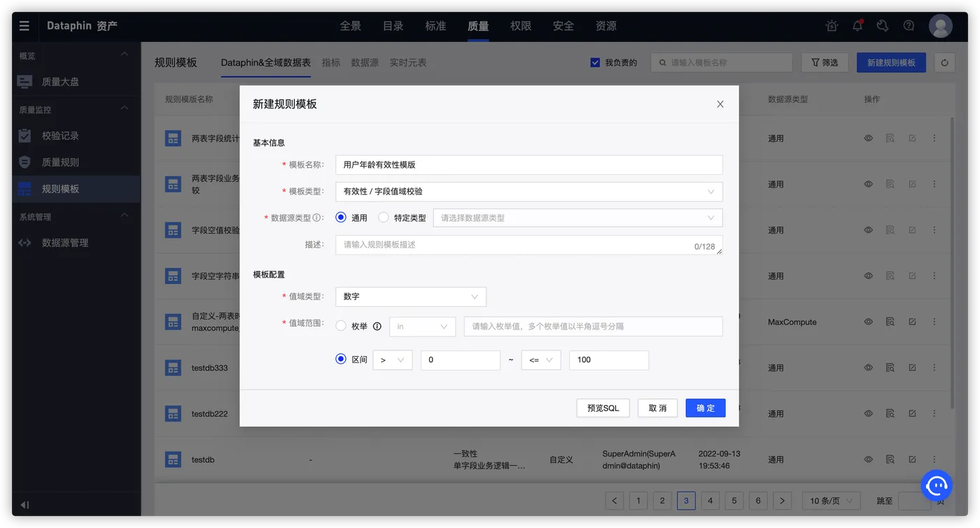Select the 枚举 radio option
980x528 pixels.
click(342, 326)
